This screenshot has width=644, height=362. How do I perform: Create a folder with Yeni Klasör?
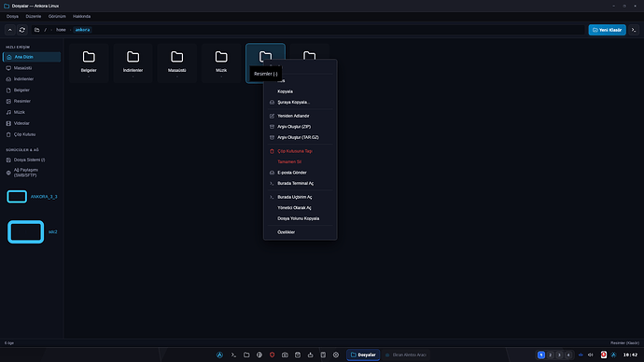coord(607,30)
